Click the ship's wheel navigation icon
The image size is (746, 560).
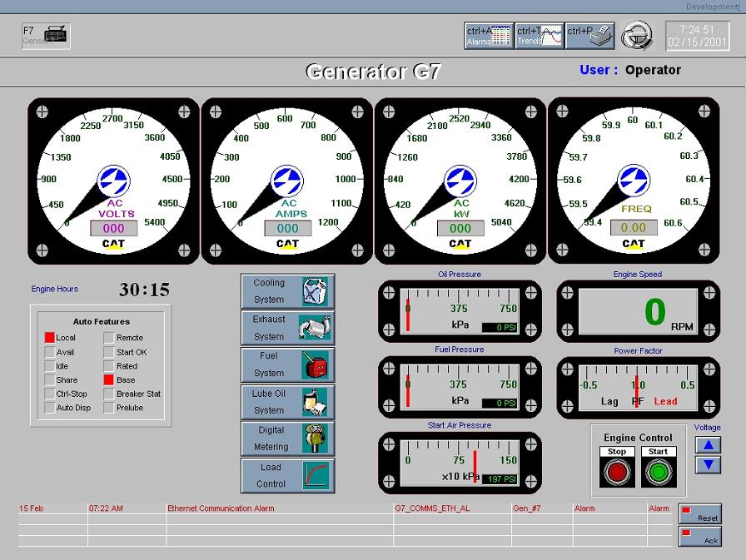tap(638, 35)
